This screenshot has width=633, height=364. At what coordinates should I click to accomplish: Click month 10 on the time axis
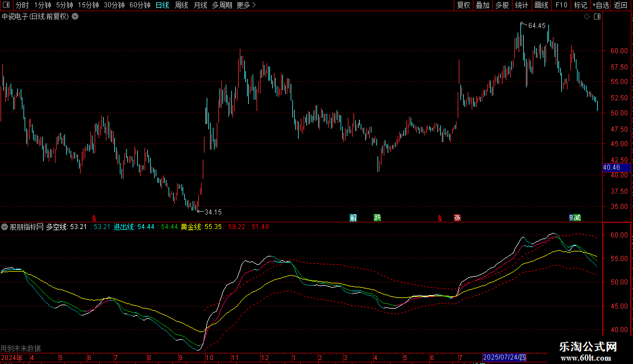209,357
